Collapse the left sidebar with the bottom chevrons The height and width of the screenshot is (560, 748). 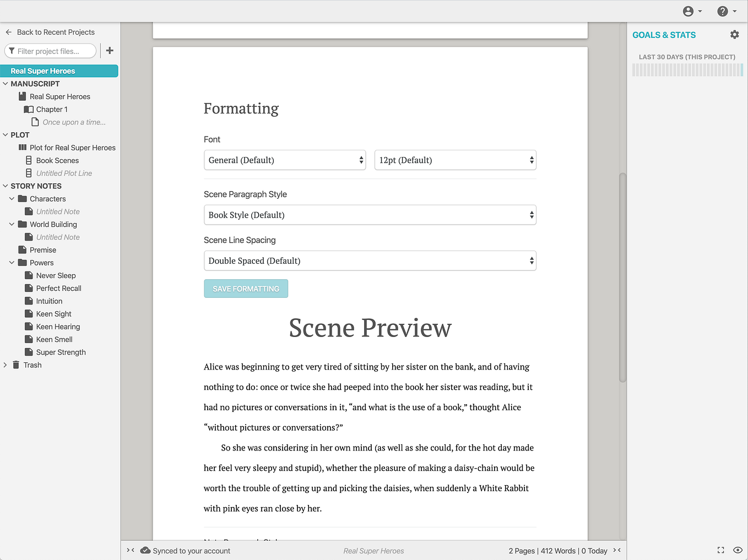coord(130,550)
